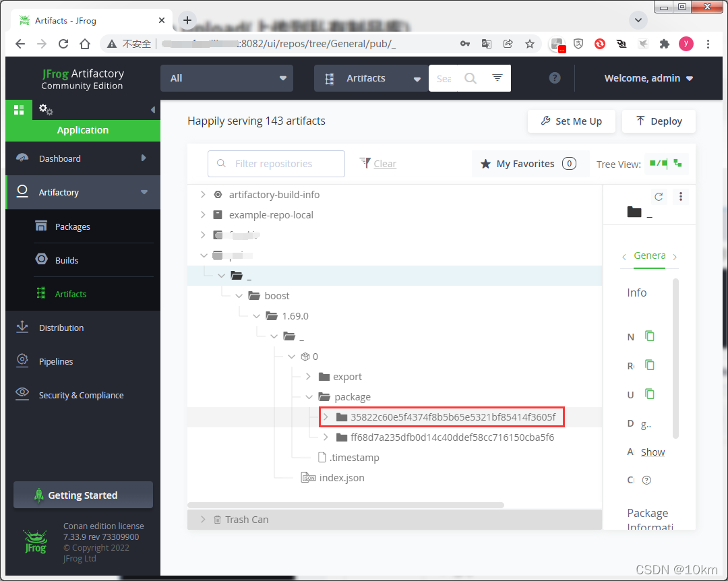The width and height of the screenshot is (728, 581).
Task: Expand the Trash Can node
Action: tap(203, 519)
